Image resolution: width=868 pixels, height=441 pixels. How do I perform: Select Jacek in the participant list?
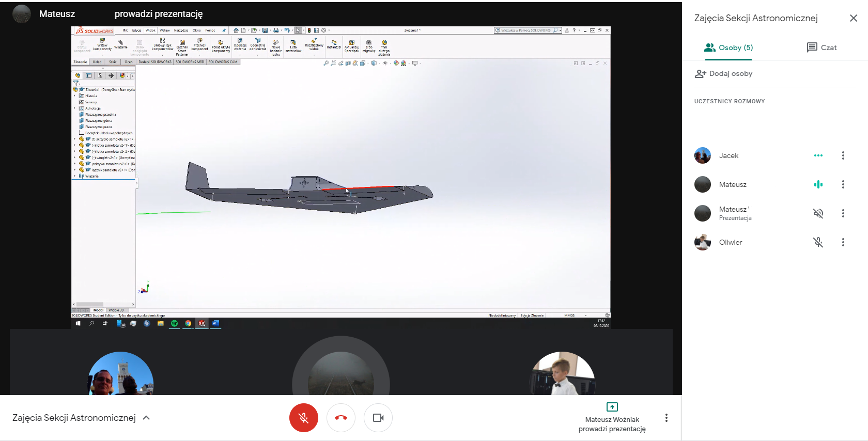(729, 155)
